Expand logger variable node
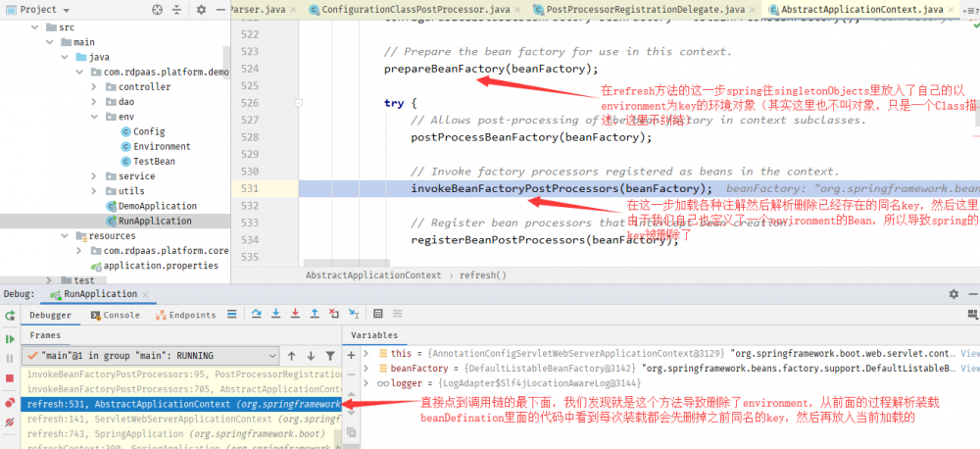980x449 pixels. click(x=367, y=382)
